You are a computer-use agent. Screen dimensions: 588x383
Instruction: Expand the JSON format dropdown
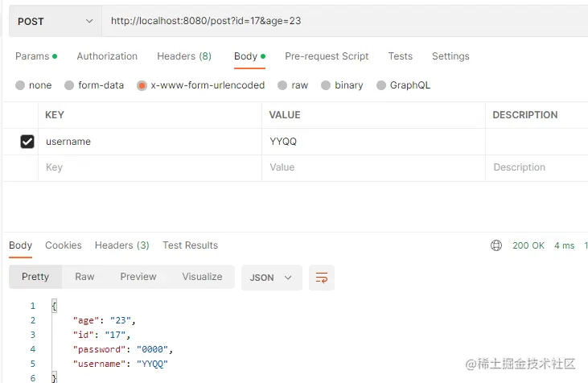tap(272, 278)
